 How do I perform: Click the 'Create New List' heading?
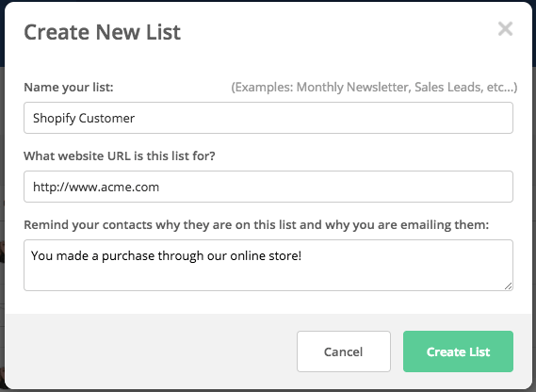pos(103,32)
